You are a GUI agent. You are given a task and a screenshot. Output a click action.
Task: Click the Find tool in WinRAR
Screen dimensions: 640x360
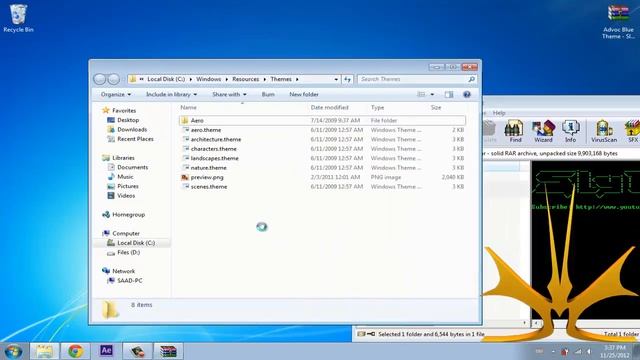click(514, 131)
